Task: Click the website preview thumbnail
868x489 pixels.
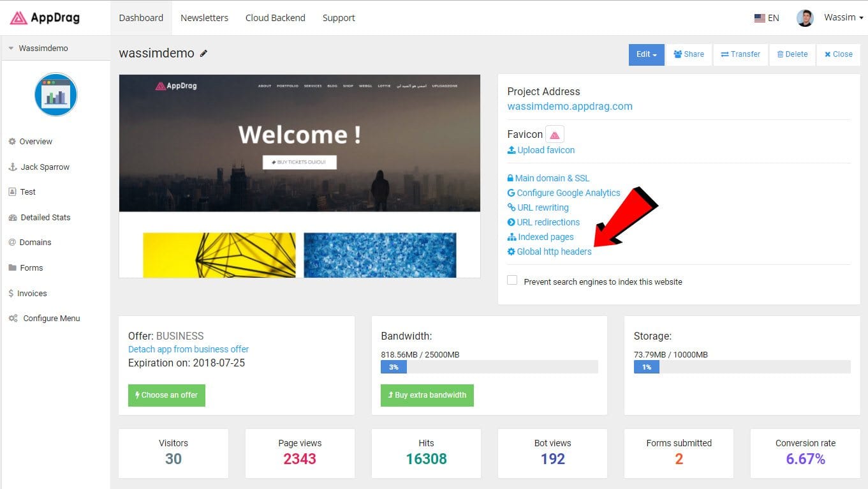Action: 300,176
